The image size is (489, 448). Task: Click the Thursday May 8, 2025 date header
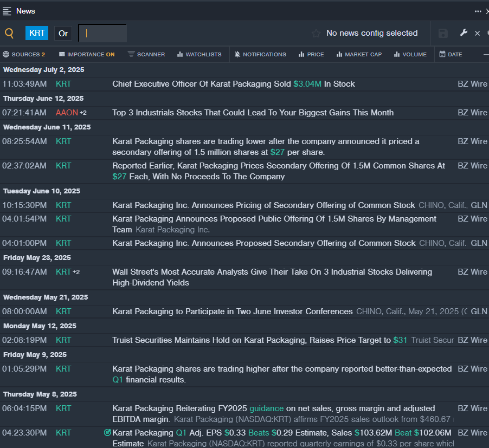click(x=40, y=394)
